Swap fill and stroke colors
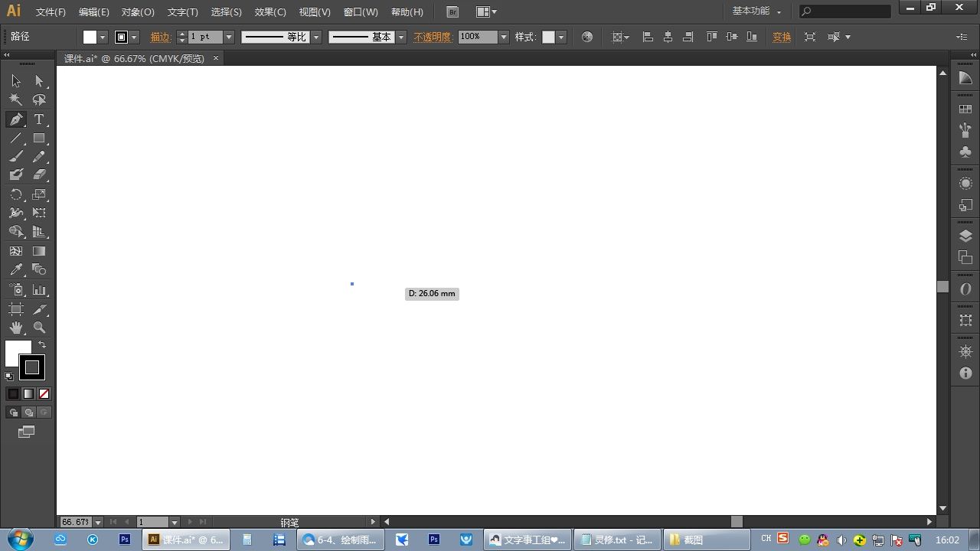 [42, 345]
